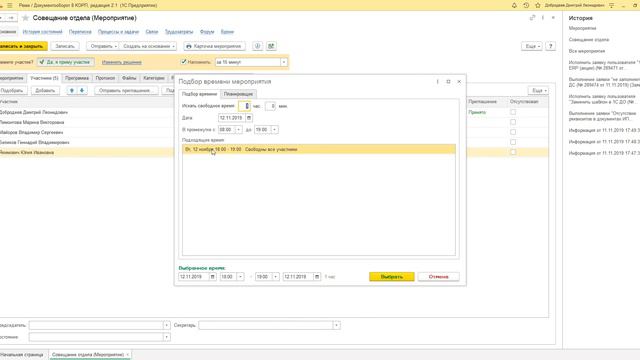640x360 pixels.
Task: Open the Участники (5) tab
Action: 44,78
